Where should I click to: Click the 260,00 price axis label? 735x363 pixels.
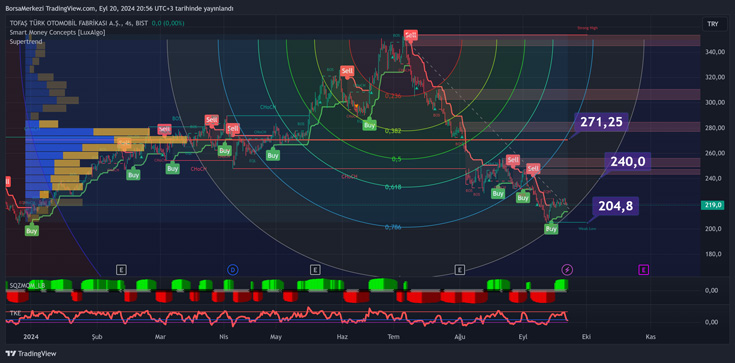[x=714, y=153]
